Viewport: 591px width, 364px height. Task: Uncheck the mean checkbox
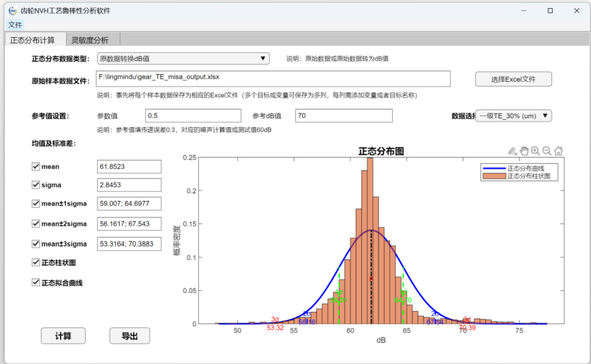[x=36, y=166]
